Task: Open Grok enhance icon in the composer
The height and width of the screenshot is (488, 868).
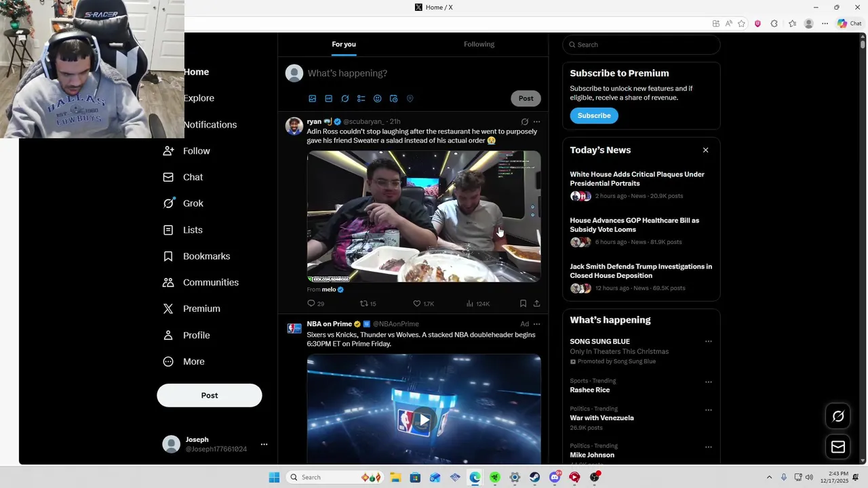Action: click(x=345, y=98)
